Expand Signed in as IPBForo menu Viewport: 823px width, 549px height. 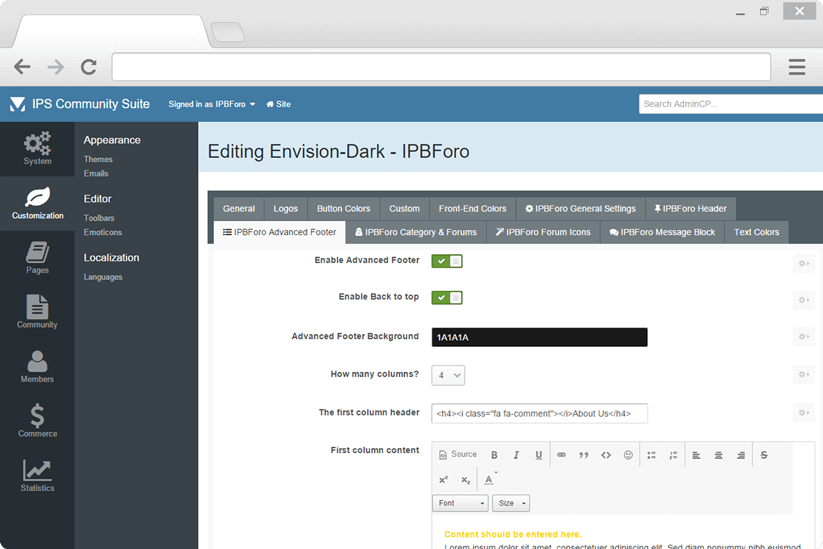click(212, 104)
